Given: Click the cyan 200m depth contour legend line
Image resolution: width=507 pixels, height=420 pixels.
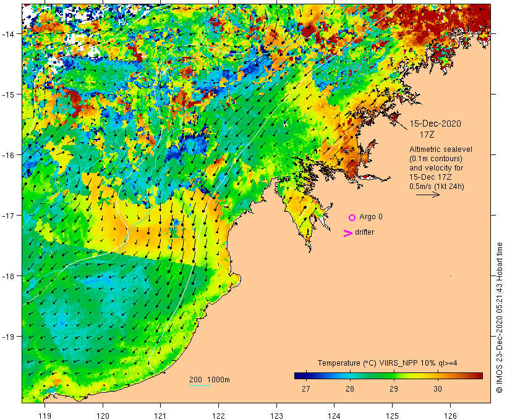Looking at the screenshot, I should click(200, 385).
